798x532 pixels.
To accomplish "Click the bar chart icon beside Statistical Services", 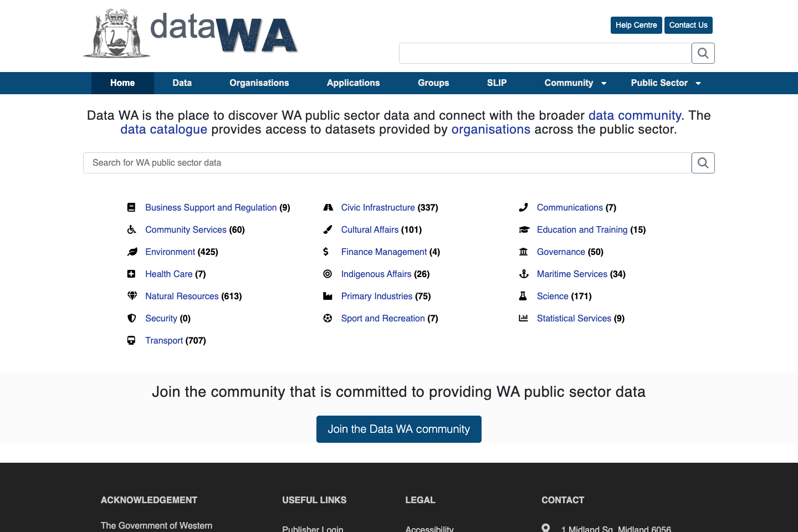I will pos(523,318).
